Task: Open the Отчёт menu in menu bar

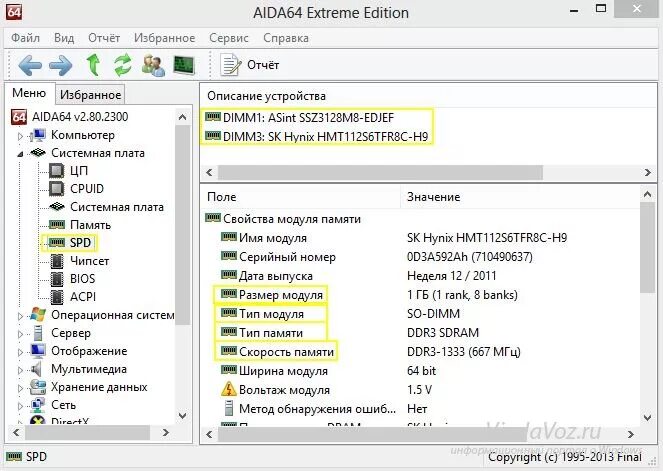Action: (x=104, y=38)
